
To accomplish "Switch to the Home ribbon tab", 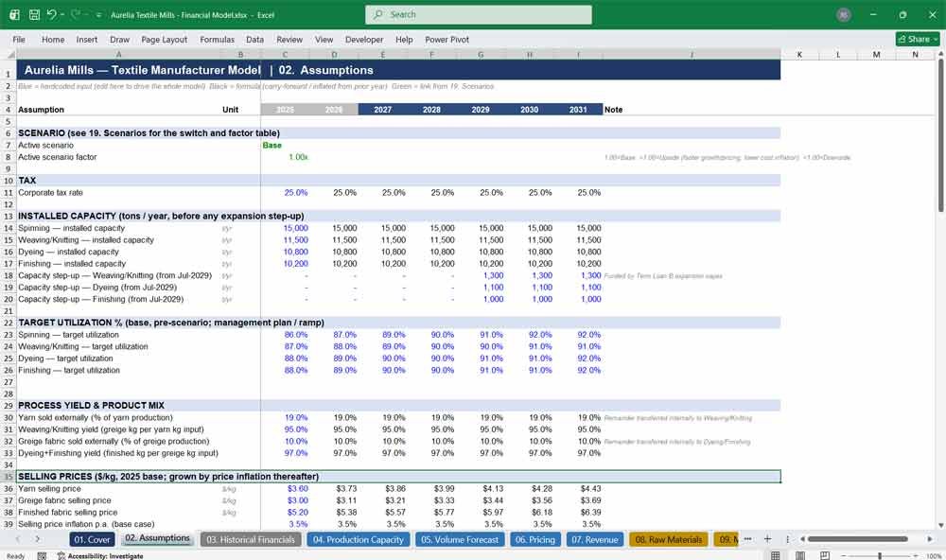I will click(53, 39).
